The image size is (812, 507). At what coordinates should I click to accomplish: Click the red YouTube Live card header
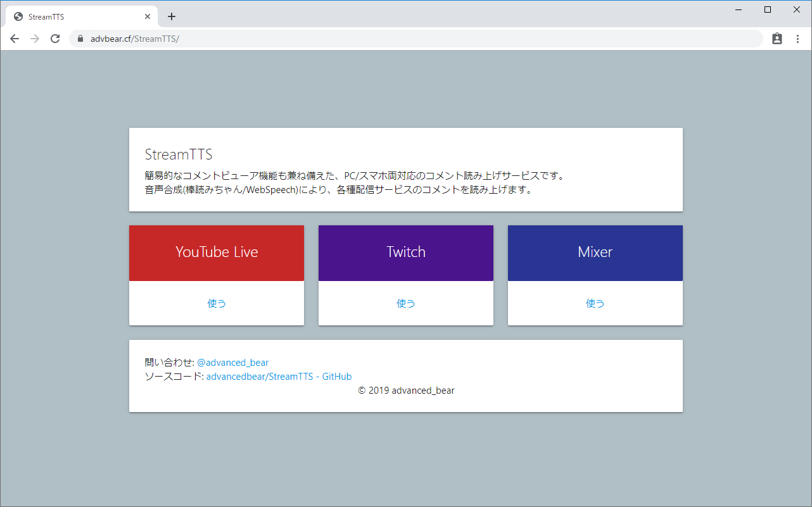point(217,253)
